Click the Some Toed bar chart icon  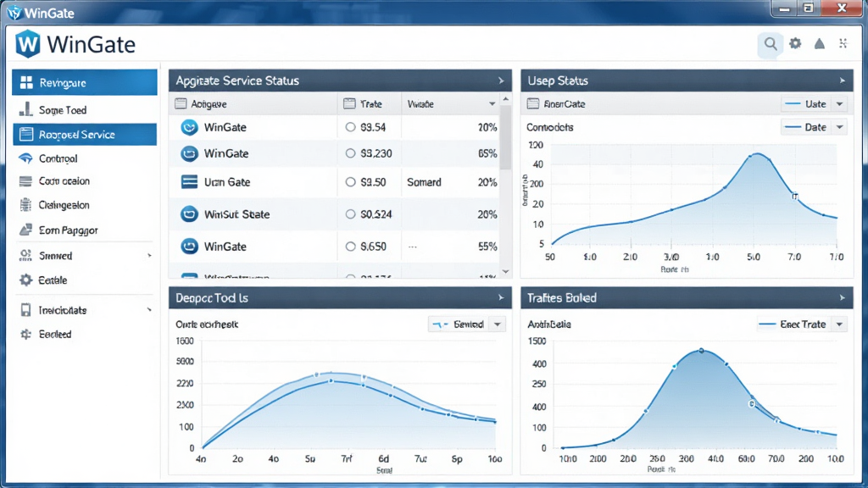25,109
